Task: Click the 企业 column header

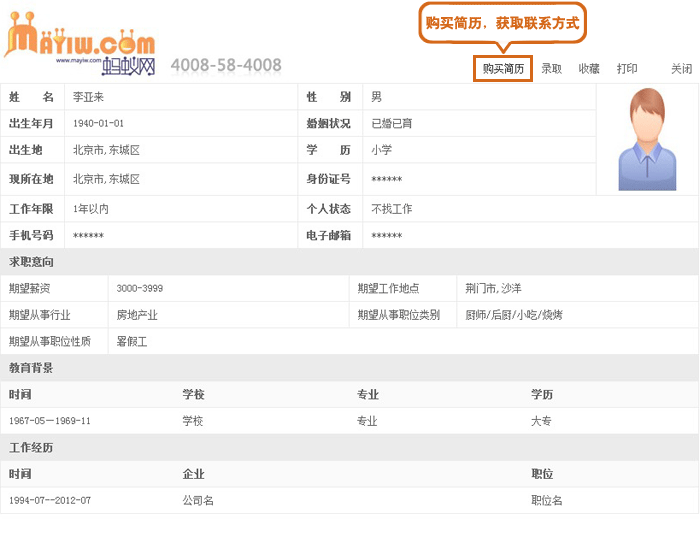Action: pos(193,474)
